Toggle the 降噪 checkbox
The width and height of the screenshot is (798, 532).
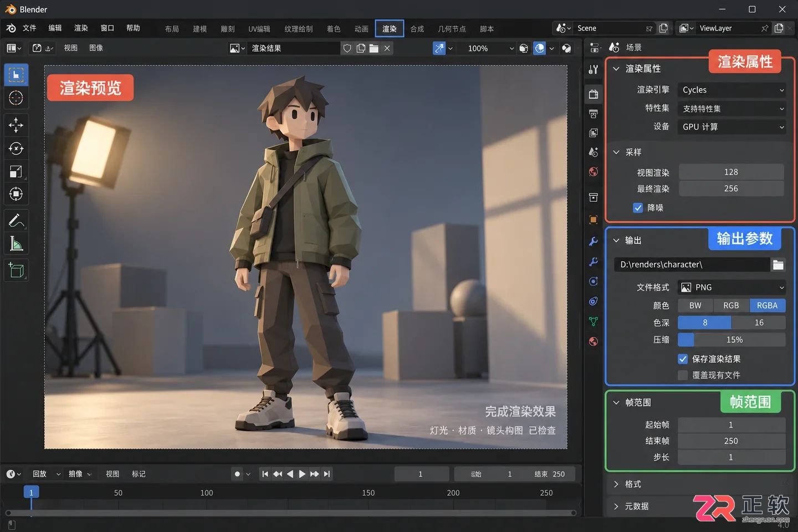[638, 208]
